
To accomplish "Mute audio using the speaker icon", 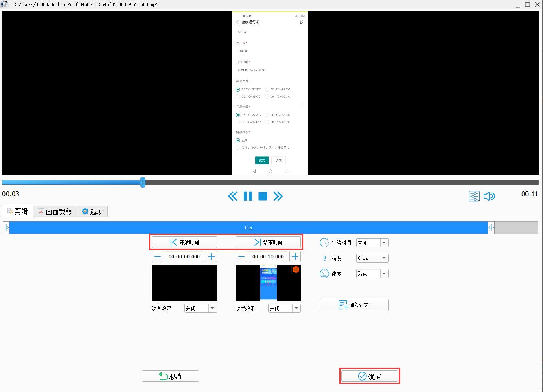I will pos(489,197).
